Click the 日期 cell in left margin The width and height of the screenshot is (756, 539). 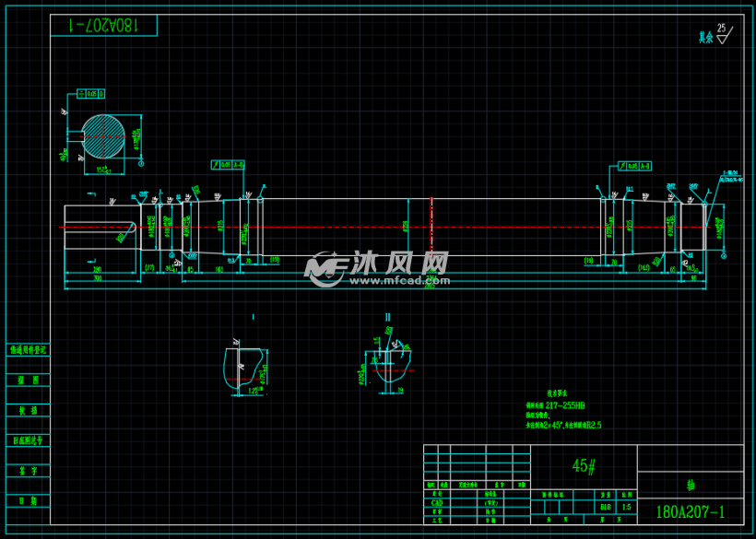[x=28, y=500]
